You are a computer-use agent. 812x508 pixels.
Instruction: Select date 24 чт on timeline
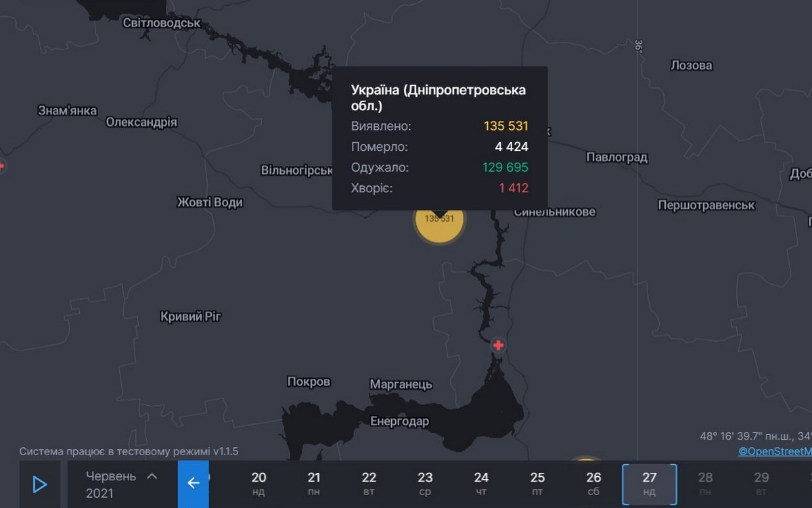481,484
